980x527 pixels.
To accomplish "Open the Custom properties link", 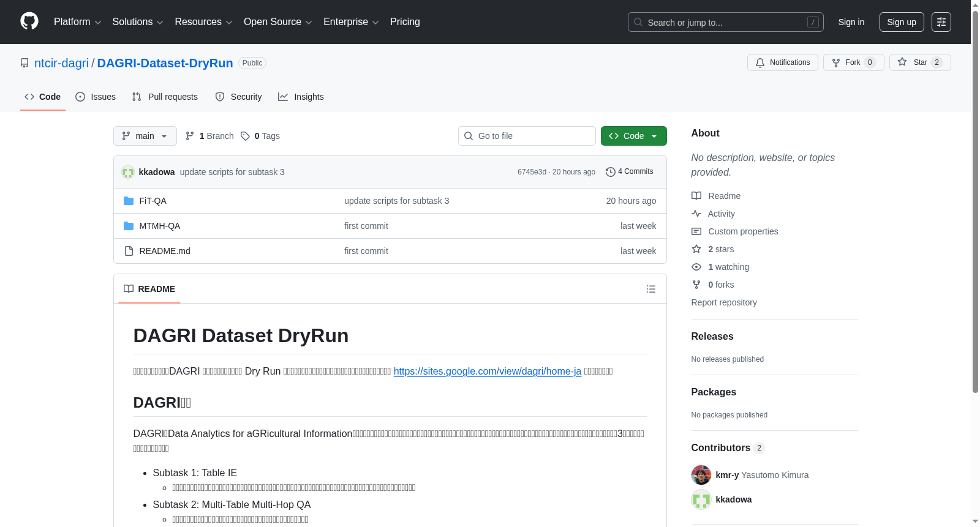I will coord(735,231).
